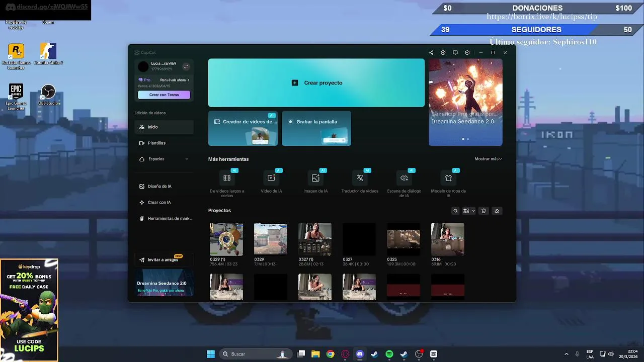Screen dimensions: 644x362
Task: Open project thumbnail 0329 with 00:13 duration
Action: [271, 239]
